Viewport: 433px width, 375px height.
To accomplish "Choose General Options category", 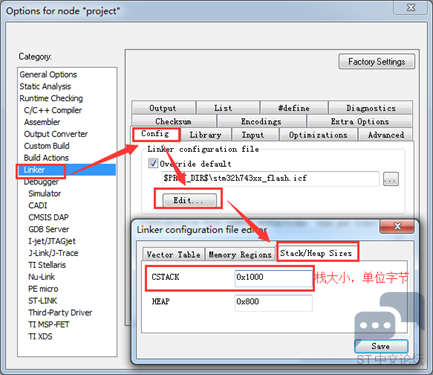I will [48, 74].
